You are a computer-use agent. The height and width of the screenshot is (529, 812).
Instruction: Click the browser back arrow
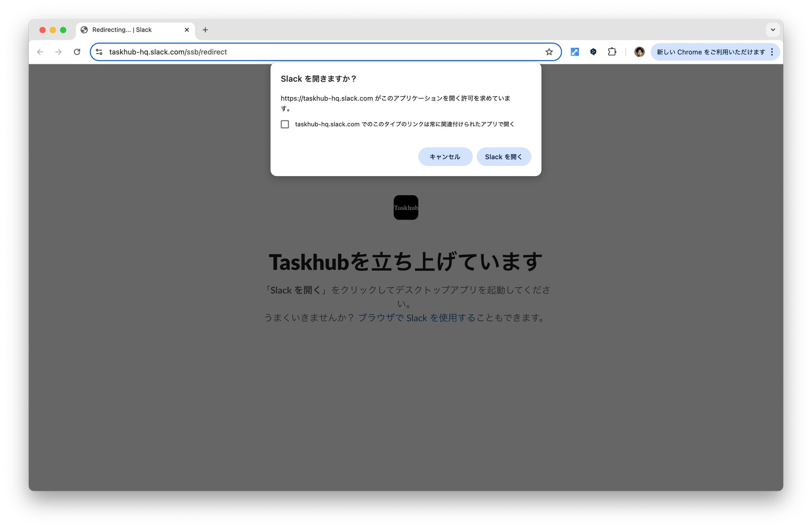tap(40, 52)
